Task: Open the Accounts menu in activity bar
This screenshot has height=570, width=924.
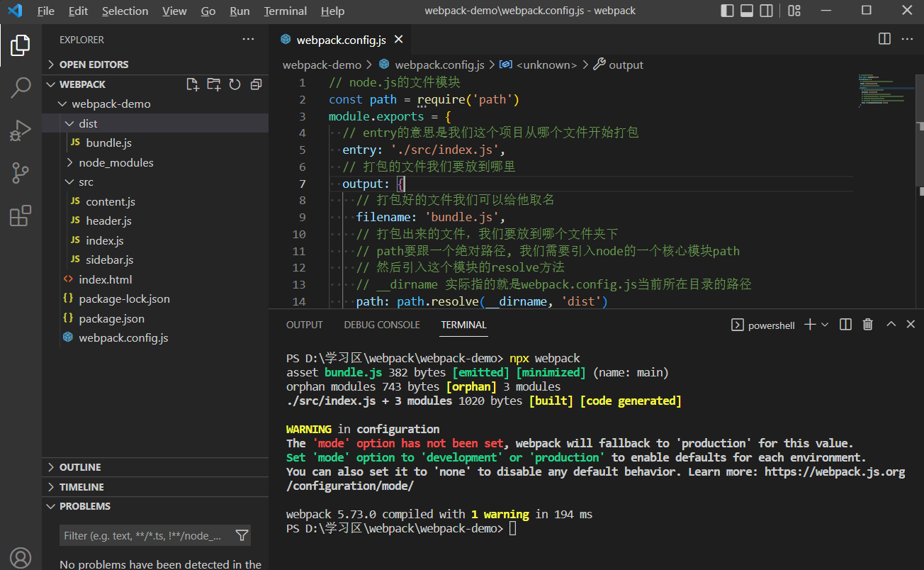Action: tap(21, 558)
